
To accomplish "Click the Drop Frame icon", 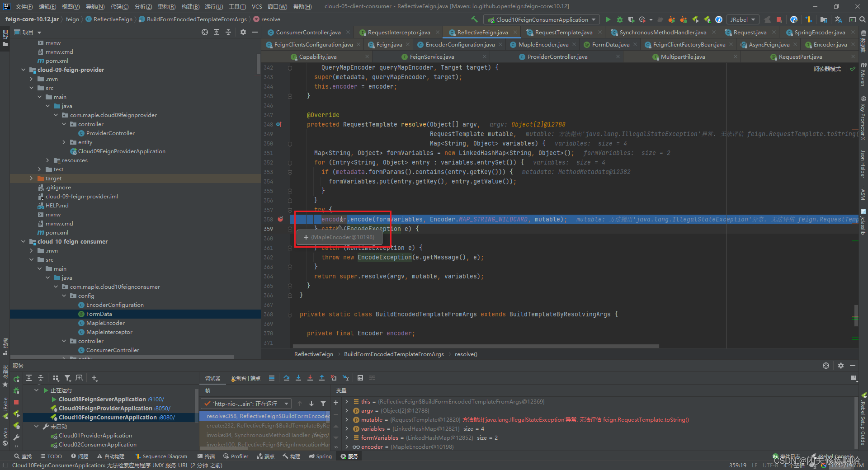I will [x=334, y=378].
